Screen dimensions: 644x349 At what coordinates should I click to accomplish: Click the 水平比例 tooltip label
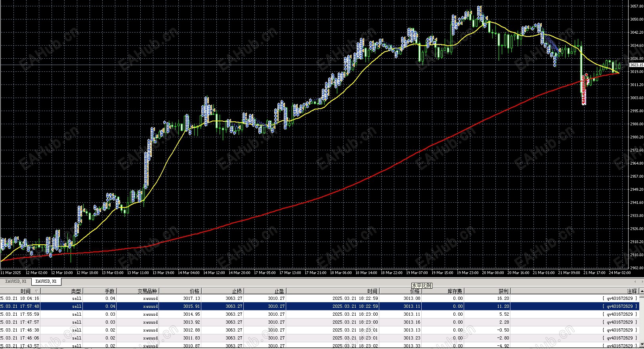pos(422,286)
